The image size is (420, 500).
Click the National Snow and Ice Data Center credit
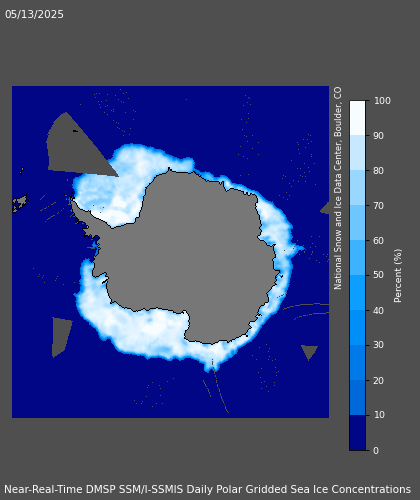(338, 188)
